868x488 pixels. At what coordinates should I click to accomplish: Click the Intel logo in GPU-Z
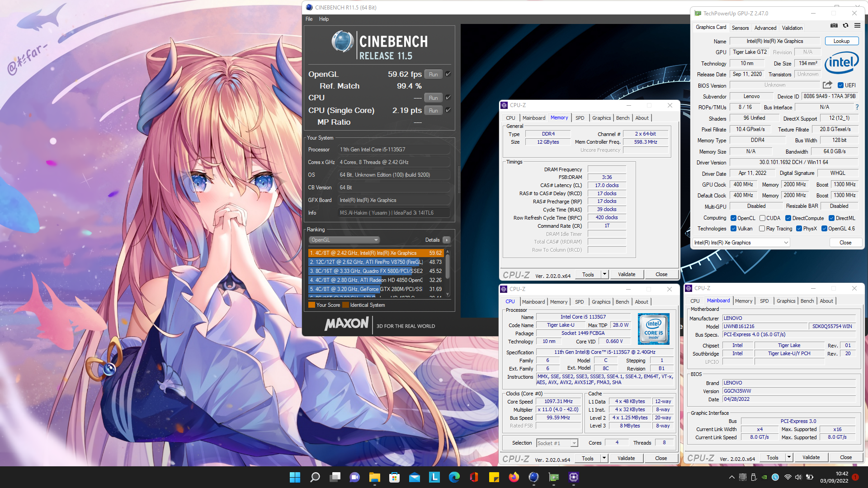[841, 63]
